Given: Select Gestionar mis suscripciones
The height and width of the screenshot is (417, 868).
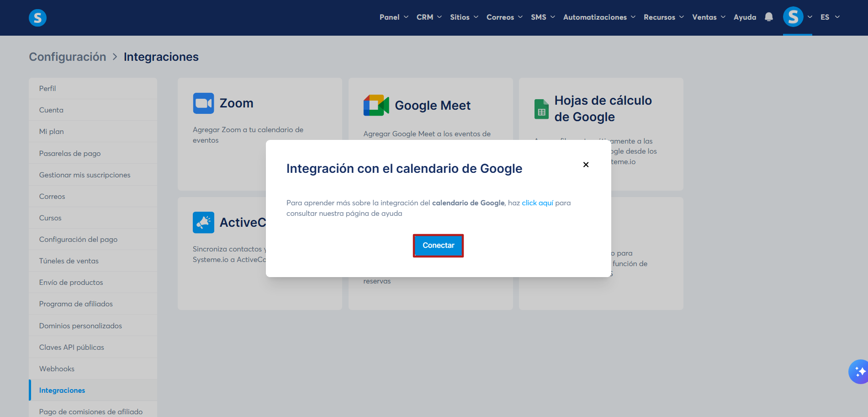Looking at the screenshot, I should tap(93, 175).
